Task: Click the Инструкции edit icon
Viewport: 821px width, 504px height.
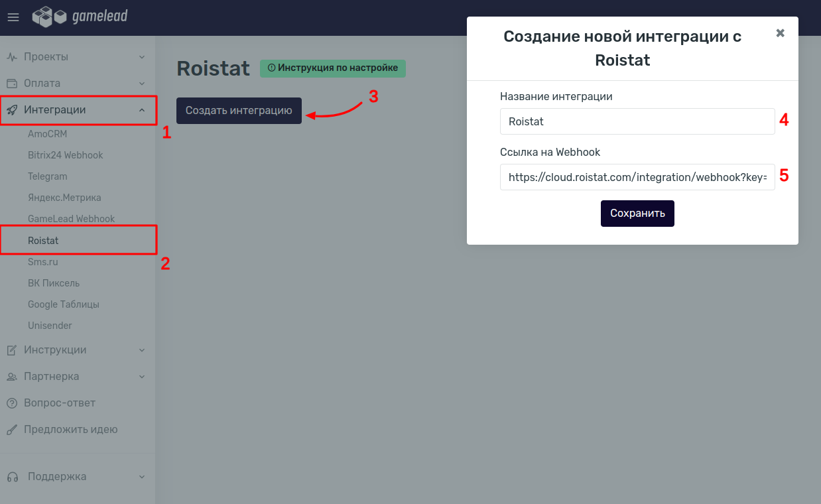Action: click(x=12, y=350)
